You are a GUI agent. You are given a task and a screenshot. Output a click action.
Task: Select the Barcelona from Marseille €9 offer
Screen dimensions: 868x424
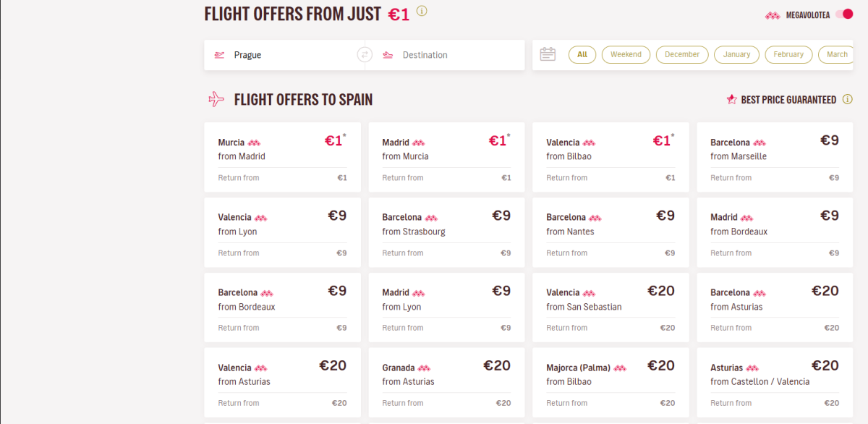(775, 157)
